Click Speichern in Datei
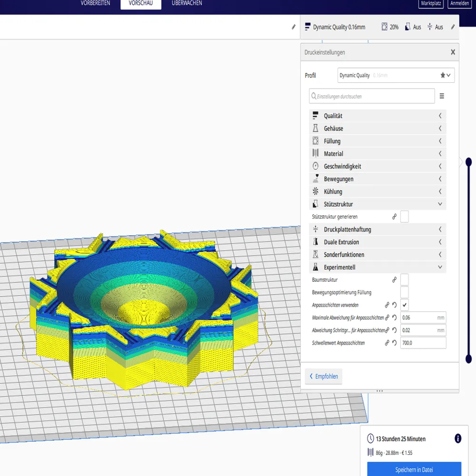The width and height of the screenshot is (476, 476). tap(415, 469)
